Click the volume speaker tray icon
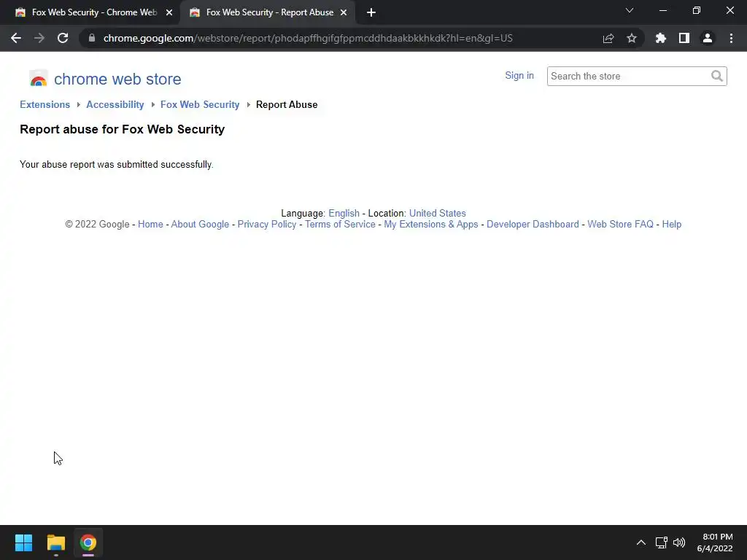 tap(679, 542)
